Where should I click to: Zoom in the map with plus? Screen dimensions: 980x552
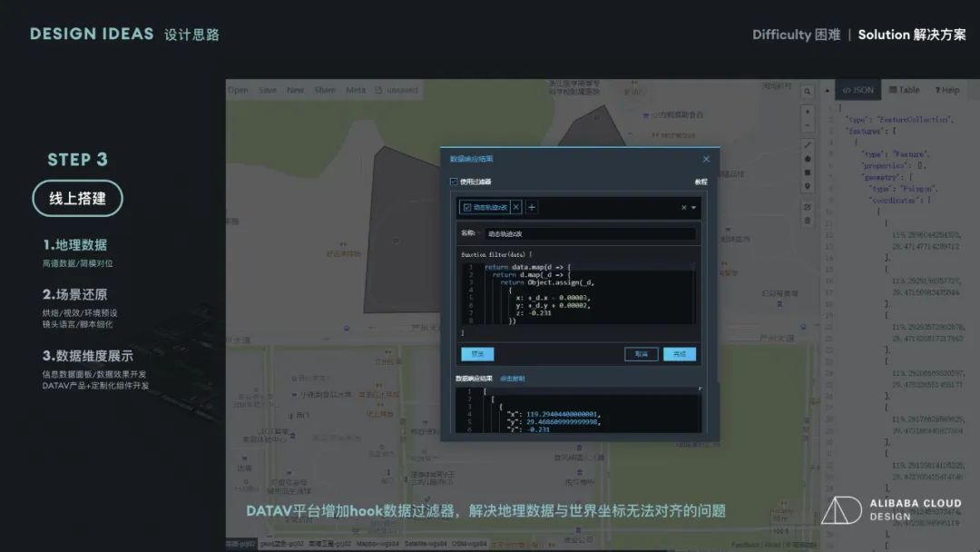(808, 112)
